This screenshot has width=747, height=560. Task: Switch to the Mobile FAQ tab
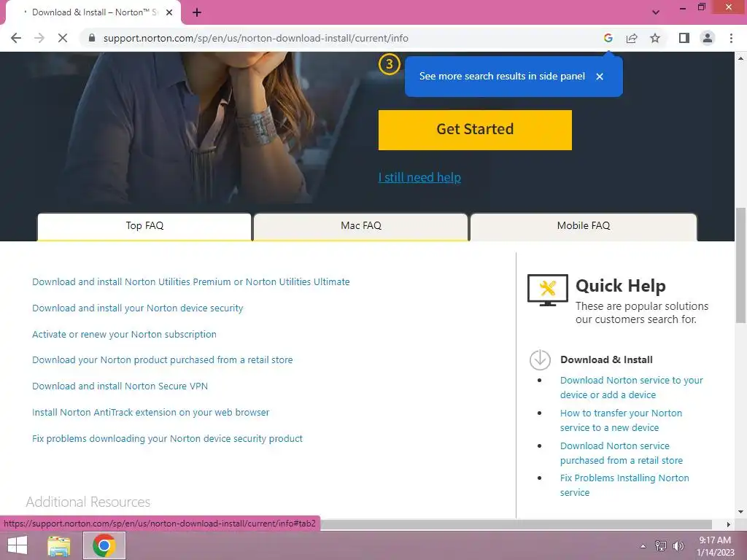coord(583,226)
